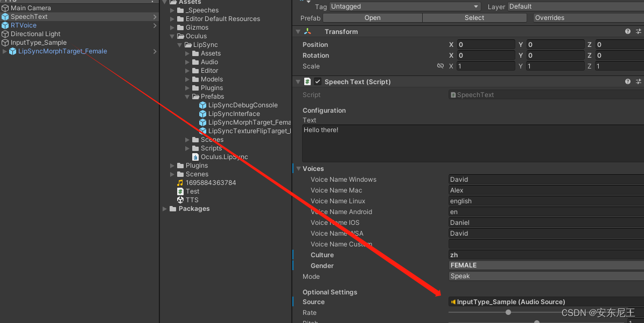644x323 pixels.
Task: Click the Directional Light object icon
Action: (5, 34)
